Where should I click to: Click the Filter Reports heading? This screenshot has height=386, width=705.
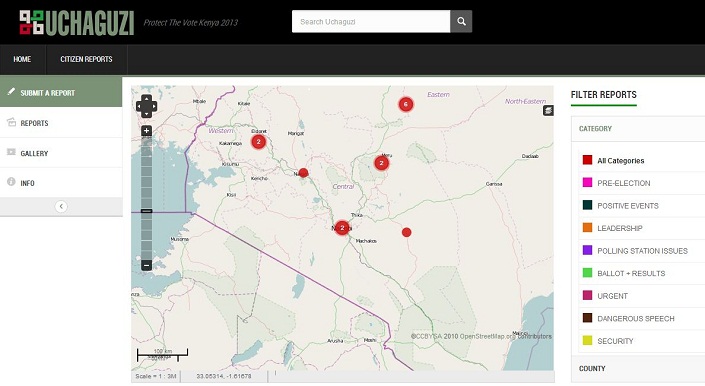tap(603, 94)
